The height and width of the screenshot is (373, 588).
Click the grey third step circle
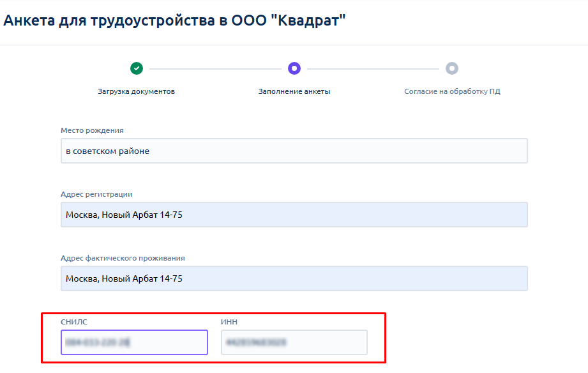coord(452,68)
